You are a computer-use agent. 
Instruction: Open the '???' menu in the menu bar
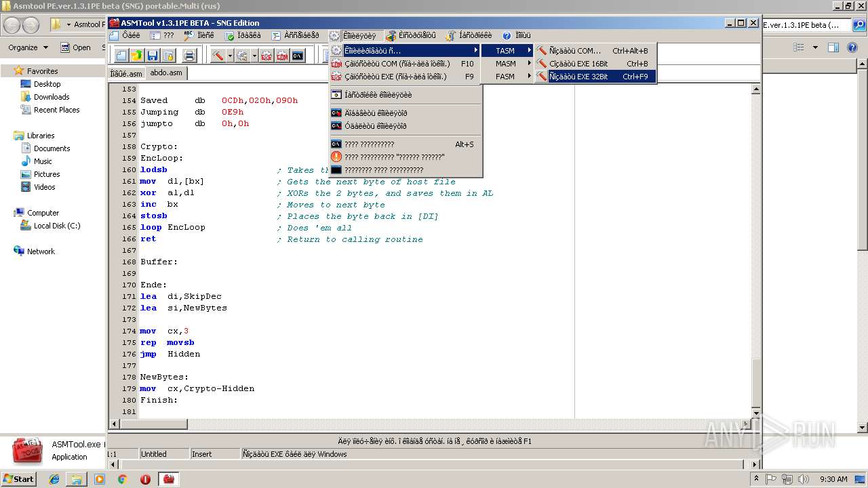click(x=162, y=35)
